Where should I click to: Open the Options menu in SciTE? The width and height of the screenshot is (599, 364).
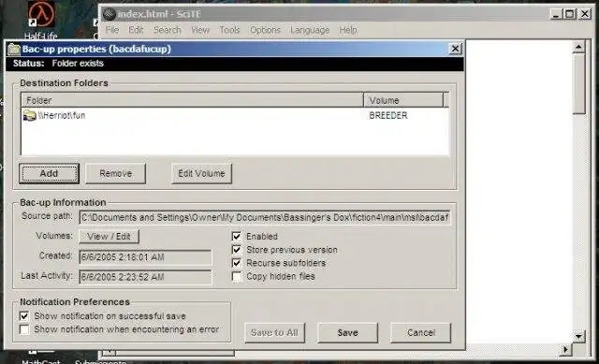265,30
